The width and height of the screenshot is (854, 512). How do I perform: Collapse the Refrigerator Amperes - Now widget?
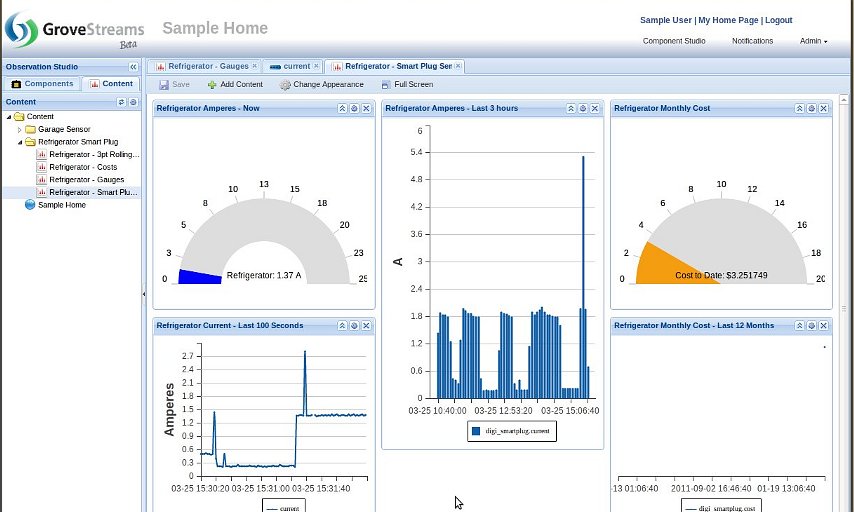pos(342,108)
